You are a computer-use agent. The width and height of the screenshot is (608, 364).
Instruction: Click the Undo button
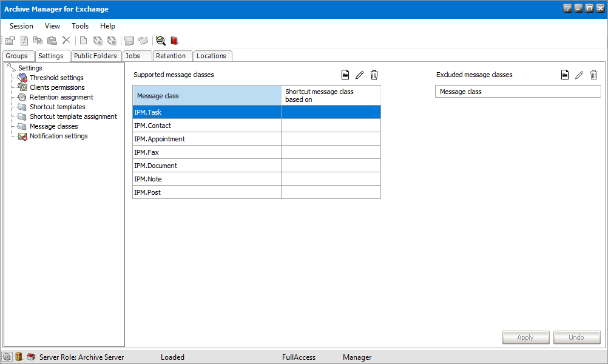pos(576,337)
